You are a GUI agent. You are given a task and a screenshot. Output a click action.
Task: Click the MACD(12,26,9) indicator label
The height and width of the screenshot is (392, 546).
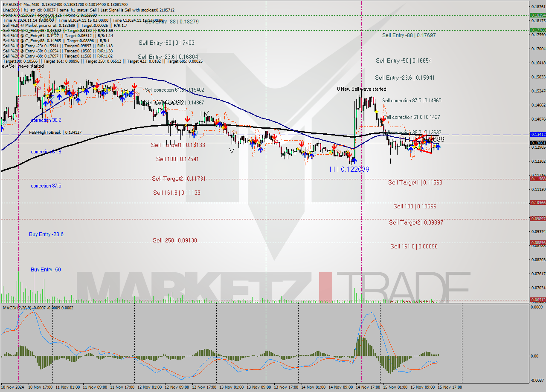pos(16,308)
